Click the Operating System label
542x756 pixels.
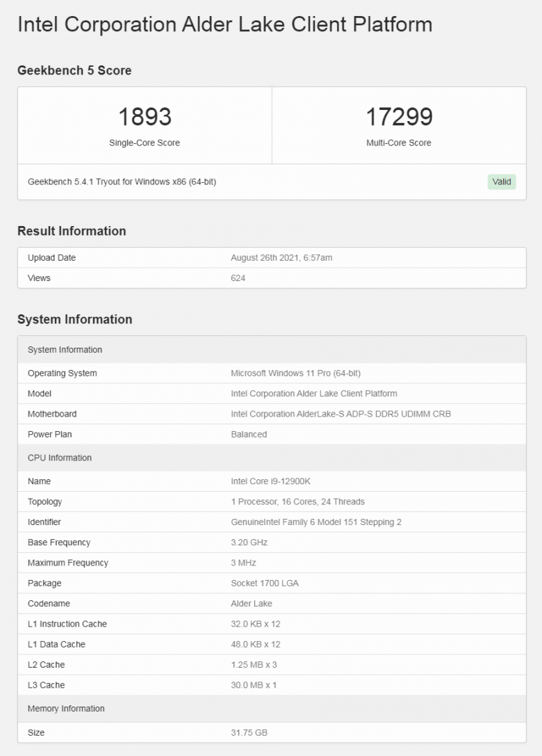click(x=62, y=373)
